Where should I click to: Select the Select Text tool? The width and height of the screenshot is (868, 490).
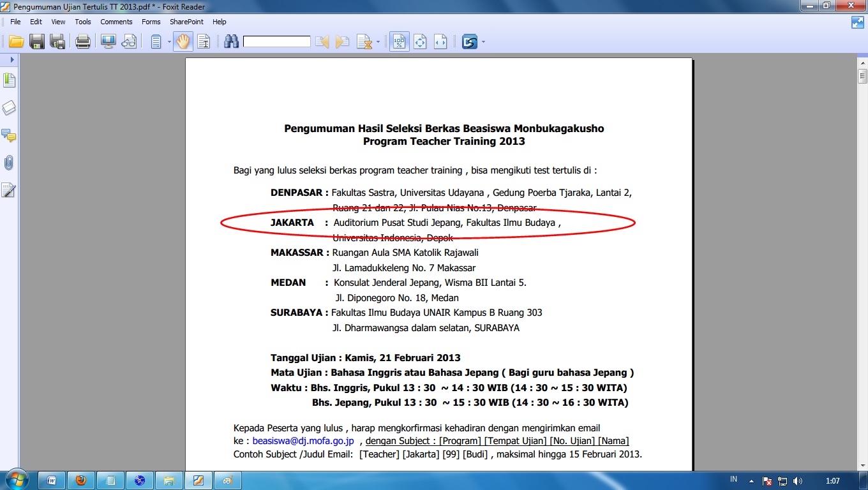click(204, 42)
